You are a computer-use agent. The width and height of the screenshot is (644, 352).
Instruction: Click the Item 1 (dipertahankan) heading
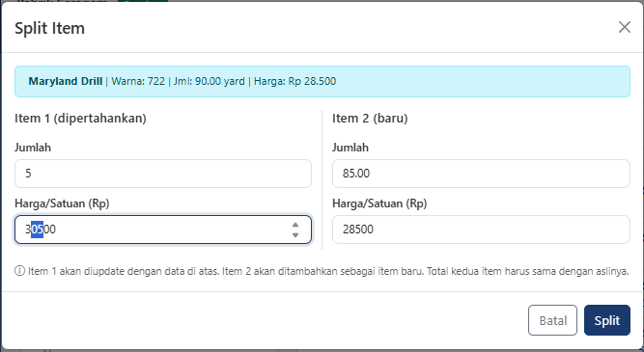(x=80, y=119)
